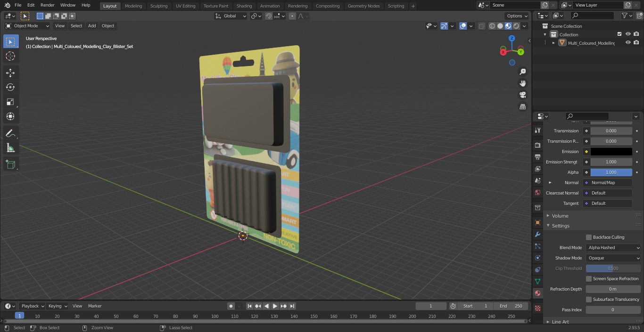
Task: Switch to the Modeling workspace tab
Action: [133, 6]
